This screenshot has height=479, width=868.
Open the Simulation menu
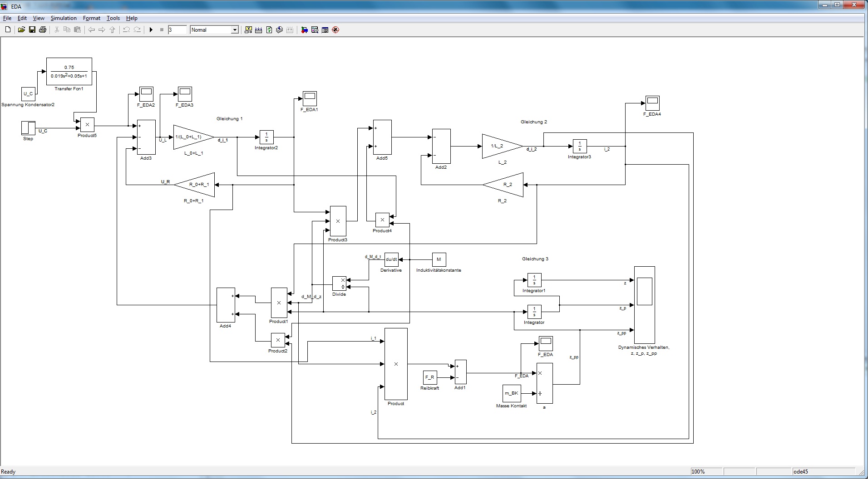[63, 18]
